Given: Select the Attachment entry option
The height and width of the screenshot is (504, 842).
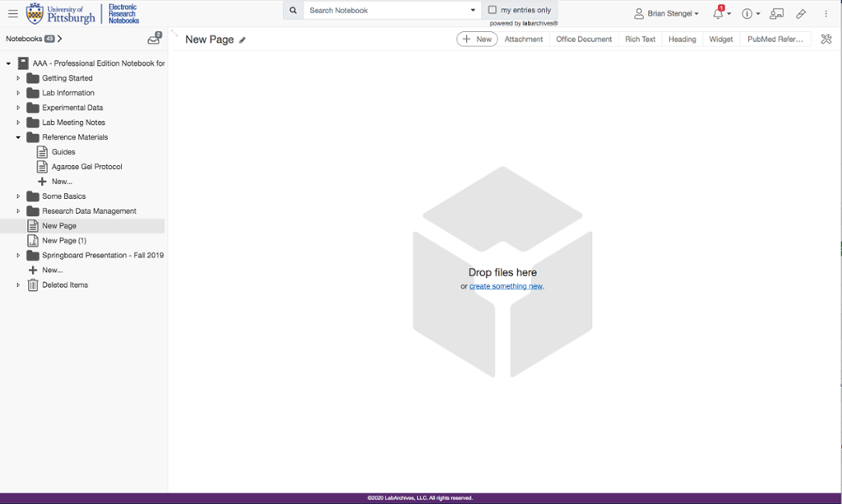Looking at the screenshot, I should tap(524, 39).
